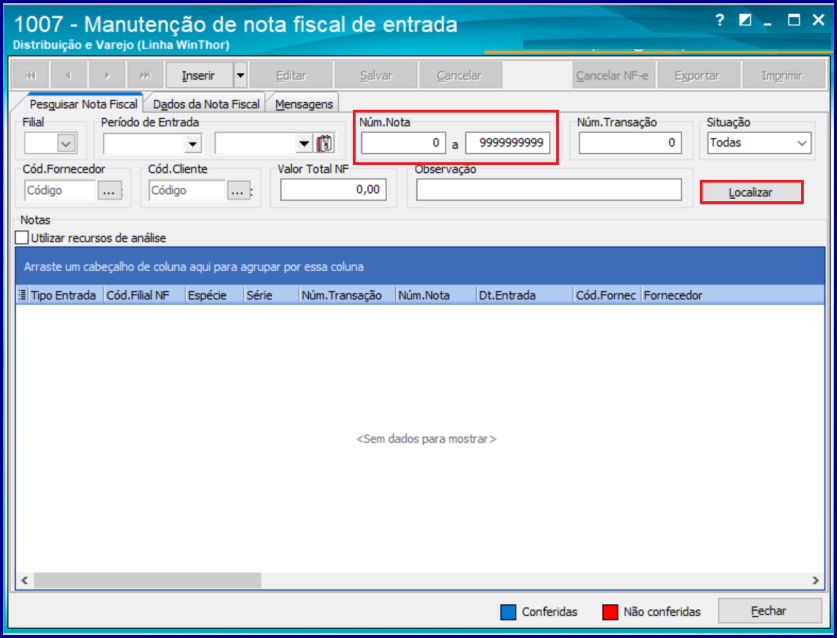Switch to Pesquisar Nota Fiscal tab
The image size is (837, 638).
pyautogui.click(x=83, y=104)
